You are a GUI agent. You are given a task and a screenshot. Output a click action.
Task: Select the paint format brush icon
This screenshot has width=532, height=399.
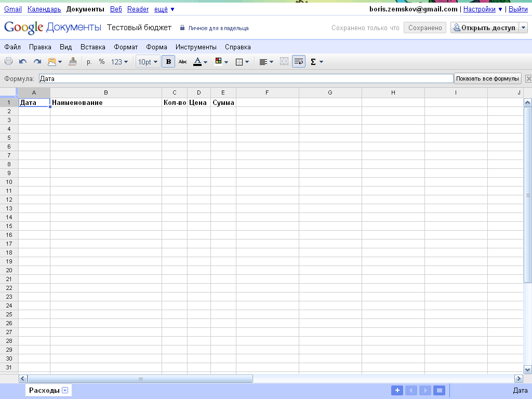pyautogui.click(x=73, y=62)
